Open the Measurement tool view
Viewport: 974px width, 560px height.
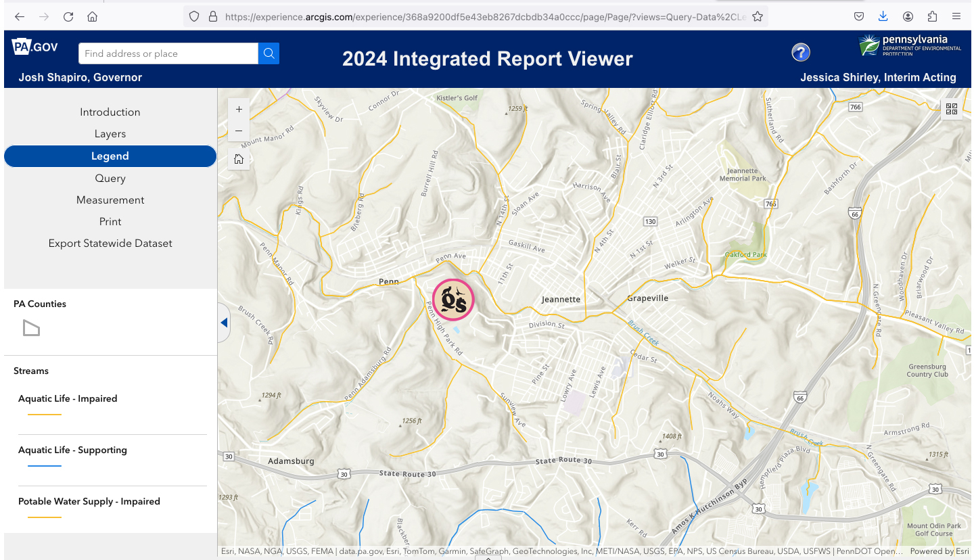[x=110, y=200]
